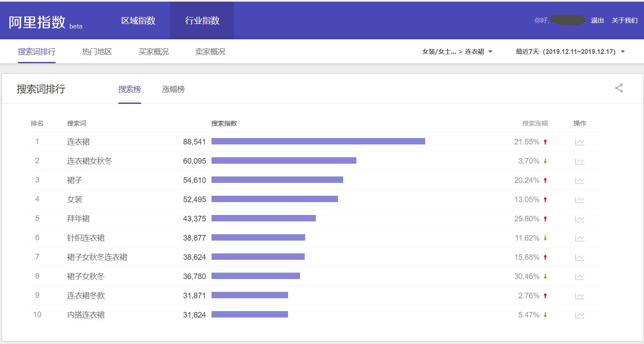Viewport: 644px width, 344px height.
Task: Open the trend chart icon for 连衣裙冬款
Action: [x=579, y=295]
